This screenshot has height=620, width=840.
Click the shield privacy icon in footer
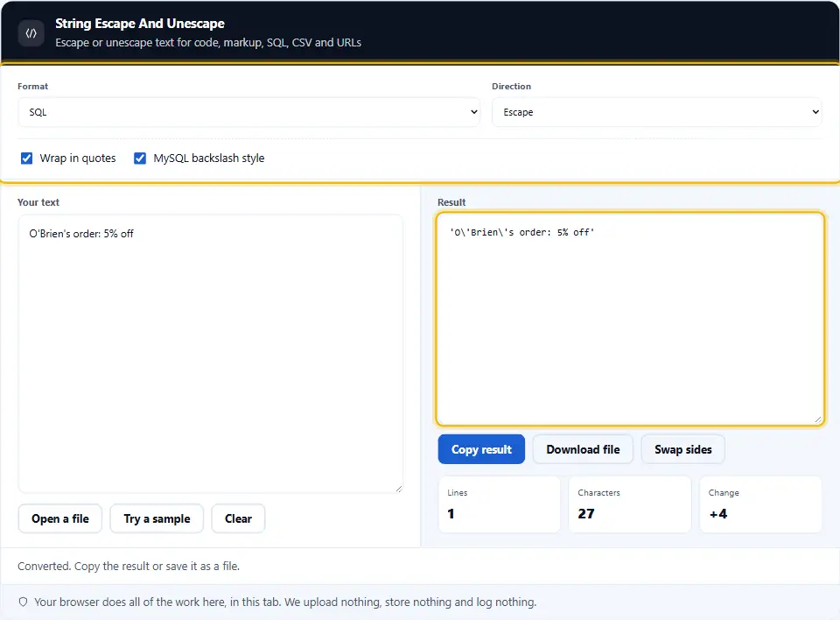click(23, 602)
